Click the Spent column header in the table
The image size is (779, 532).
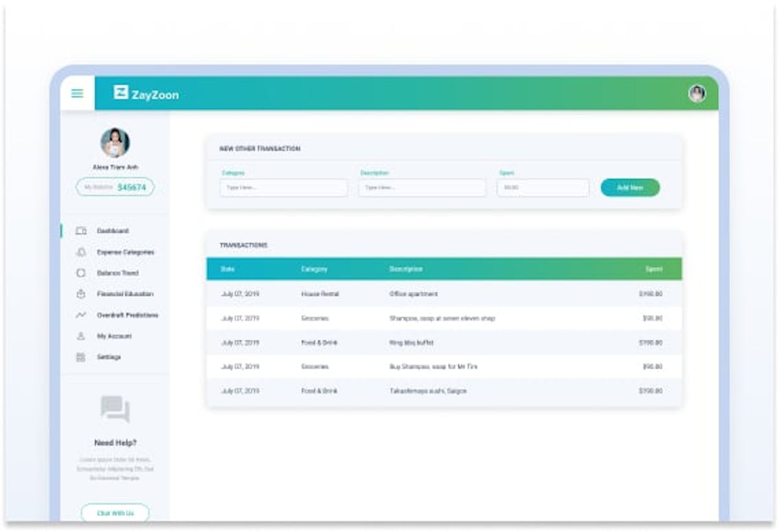[x=654, y=269]
